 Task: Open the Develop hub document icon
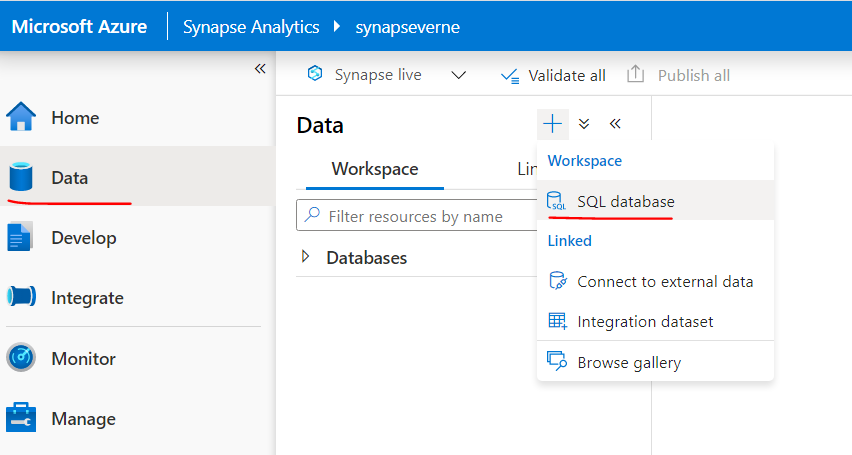[20, 236]
